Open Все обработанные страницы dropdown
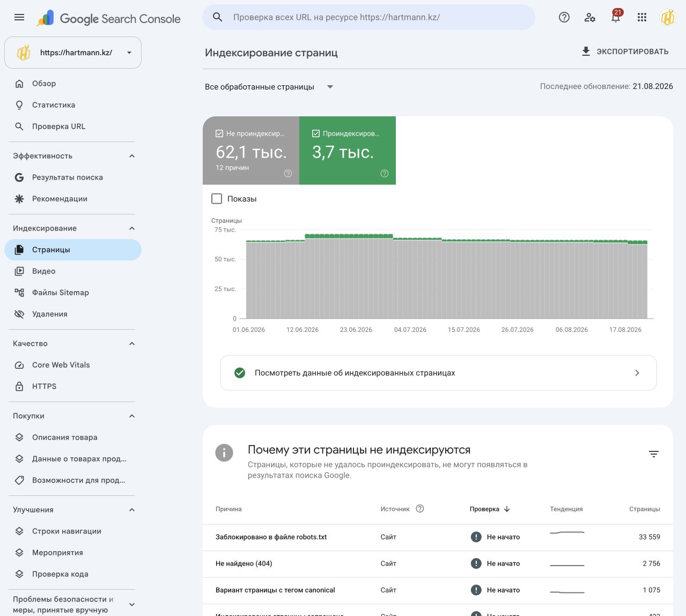Image resolution: width=686 pixels, height=616 pixels. (x=269, y=87)
